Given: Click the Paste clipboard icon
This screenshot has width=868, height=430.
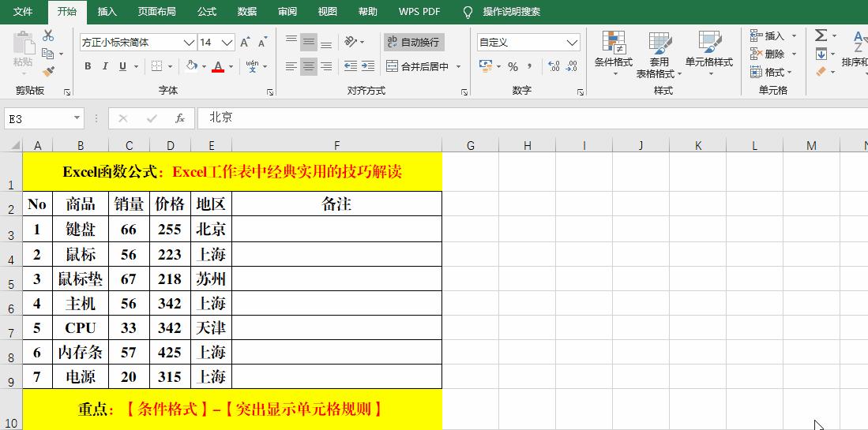Looking at the screenshot, I should [x=23, y=44].
